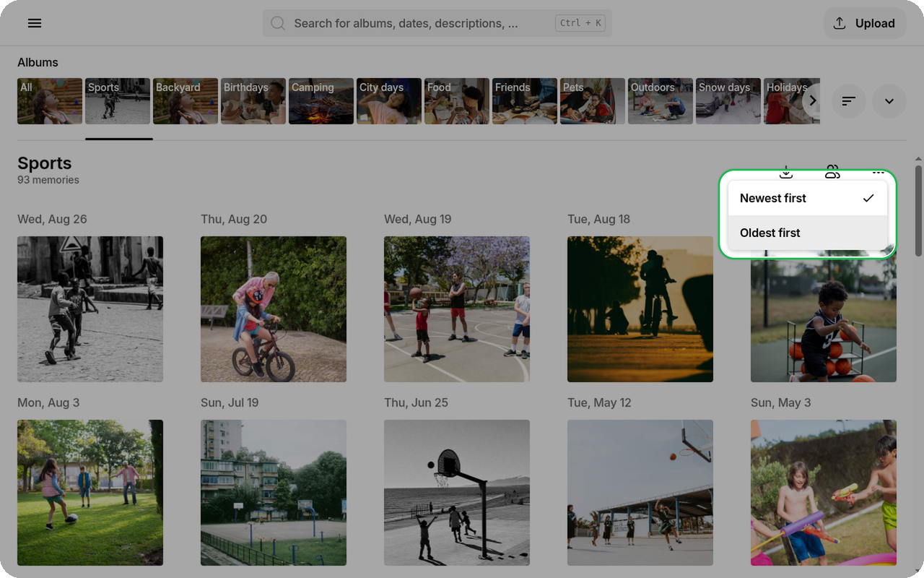Open the City days album
Screen dimensions: 924x578
[389, 101]
